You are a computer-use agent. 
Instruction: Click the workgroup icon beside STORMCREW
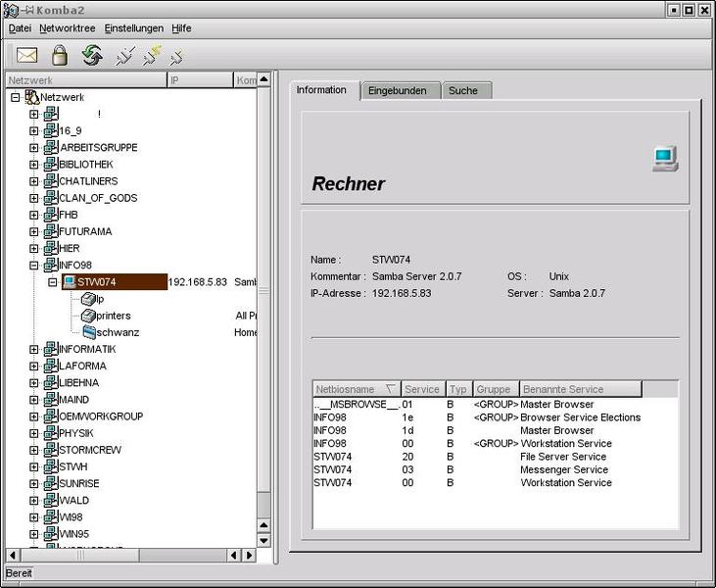51,450
